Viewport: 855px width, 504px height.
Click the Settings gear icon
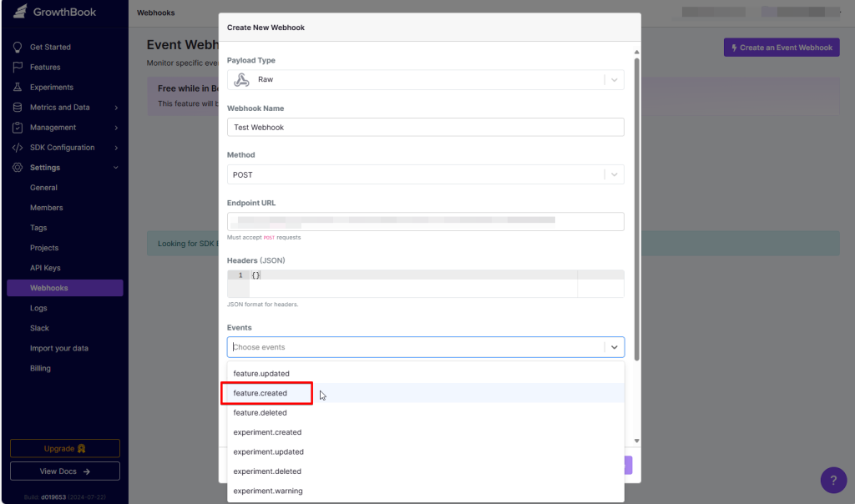pyautogui.click(x=17, y=168)
